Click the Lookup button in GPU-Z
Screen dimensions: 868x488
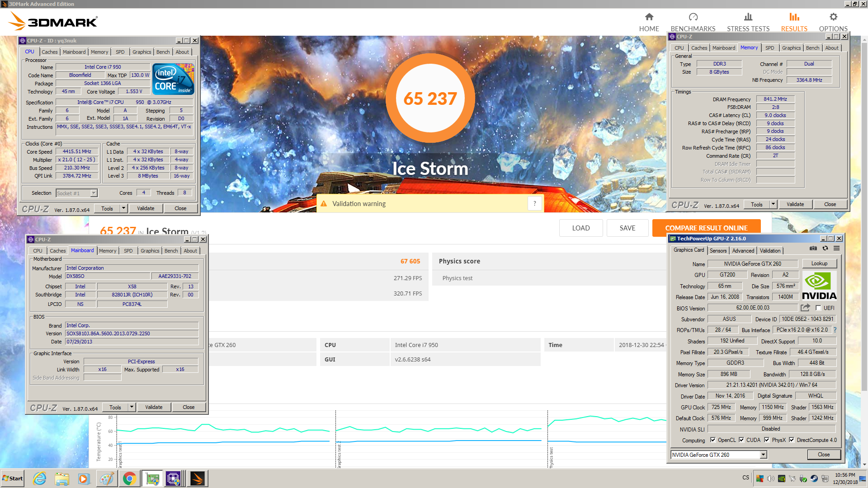tap(819, 263)
